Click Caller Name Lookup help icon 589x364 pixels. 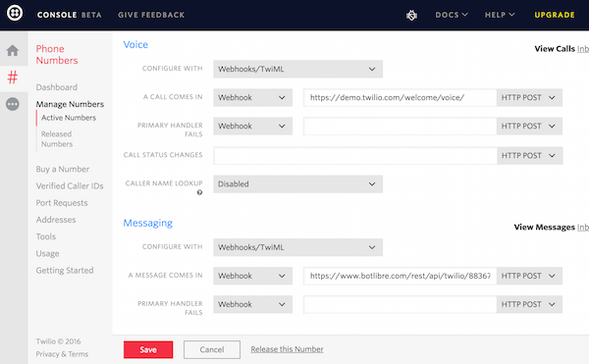click(199, 192)
